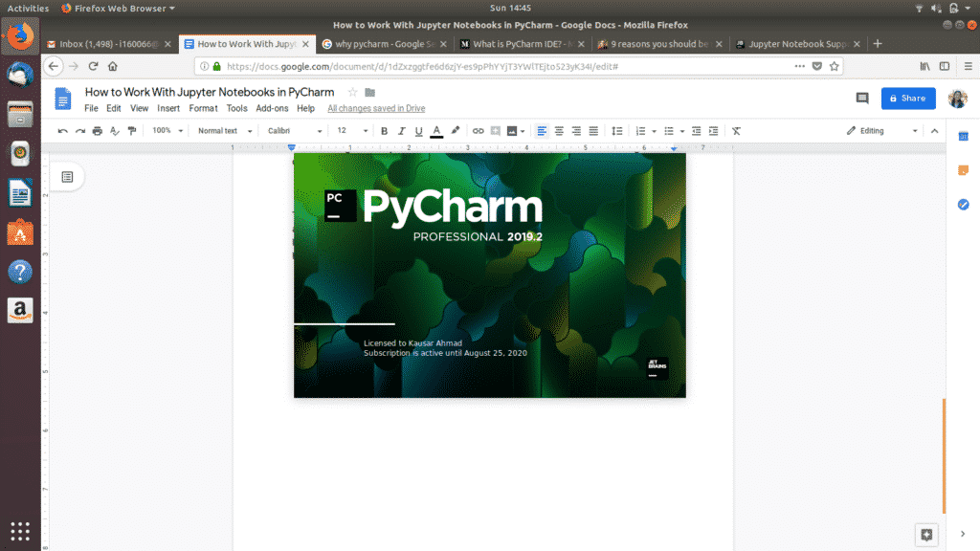Star the document next to its title
Screen dimensions: 980x551
(x=350, y=93)
